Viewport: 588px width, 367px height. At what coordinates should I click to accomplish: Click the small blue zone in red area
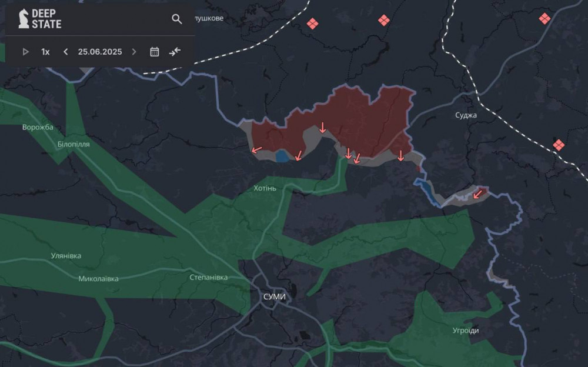point(282,156)
